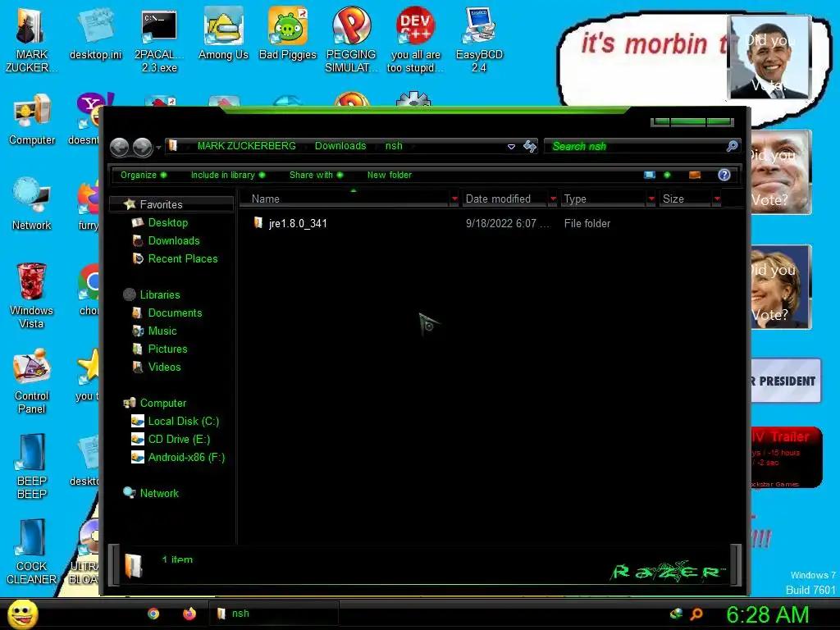Click the Bad Piggies desktop icon
The height and width of the screenshot is (630, 840).
coord(288,33)
